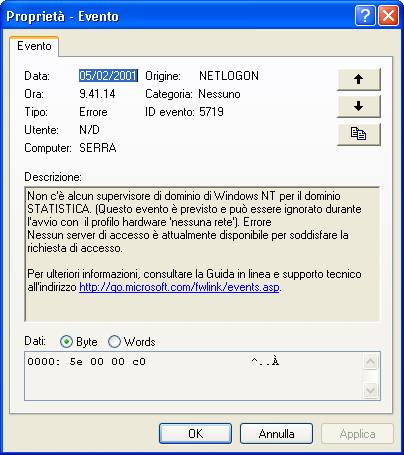Image resolution: width=404 pixels, height=455 pixels.
Task: Click the NETLOGON origin value
Action: tap(229, 76)
